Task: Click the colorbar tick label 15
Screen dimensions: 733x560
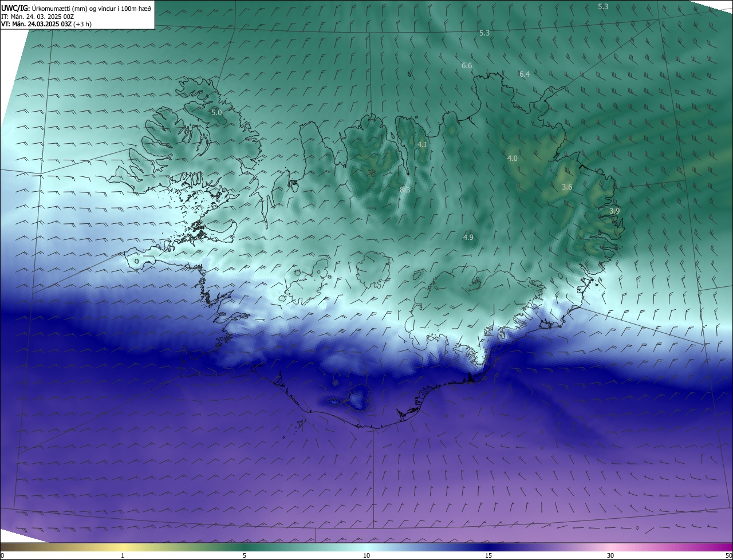Action: pos(488,556)
